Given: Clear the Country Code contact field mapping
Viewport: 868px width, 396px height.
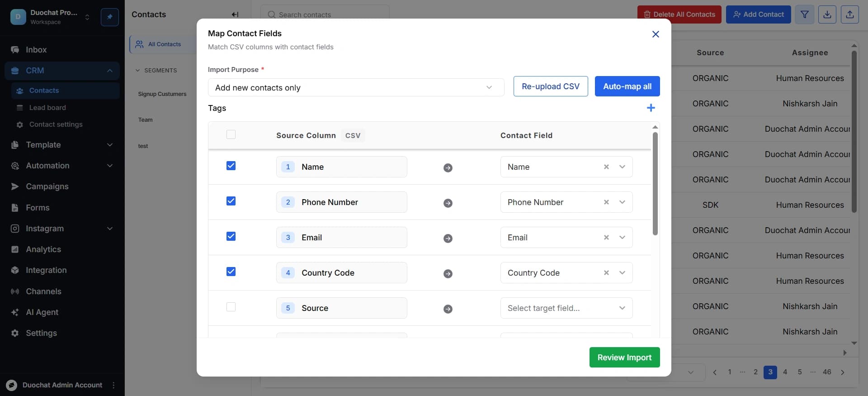Looking at the screenshot, I should [606, 273].
